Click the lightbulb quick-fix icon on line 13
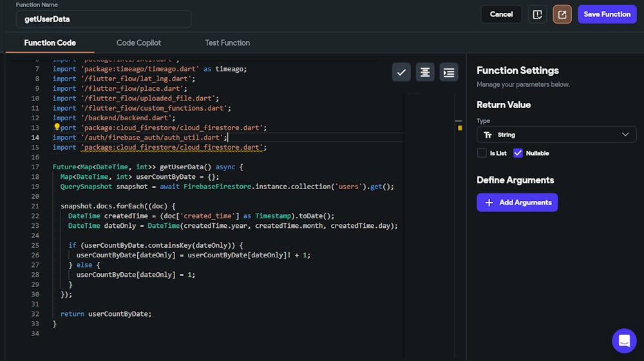This screenshot has height=361, width=644. [57, 127]
